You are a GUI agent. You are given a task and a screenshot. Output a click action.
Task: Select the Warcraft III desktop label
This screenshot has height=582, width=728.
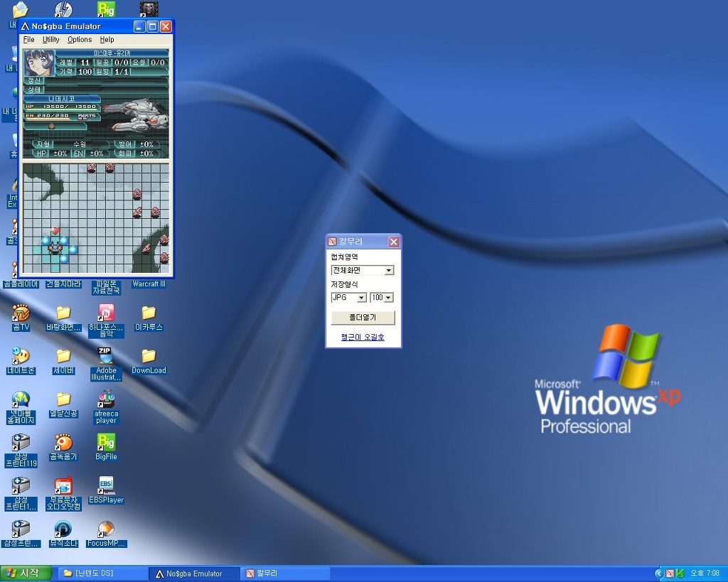pos(149,284)
